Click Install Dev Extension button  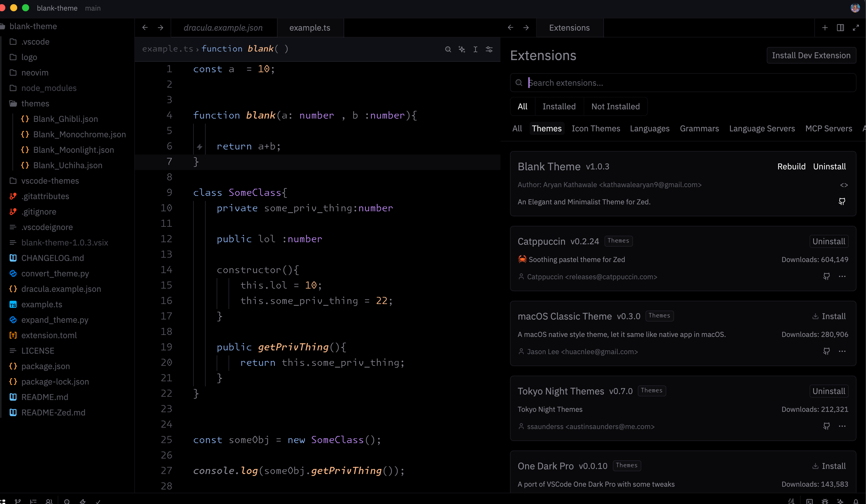coord(811,55)
